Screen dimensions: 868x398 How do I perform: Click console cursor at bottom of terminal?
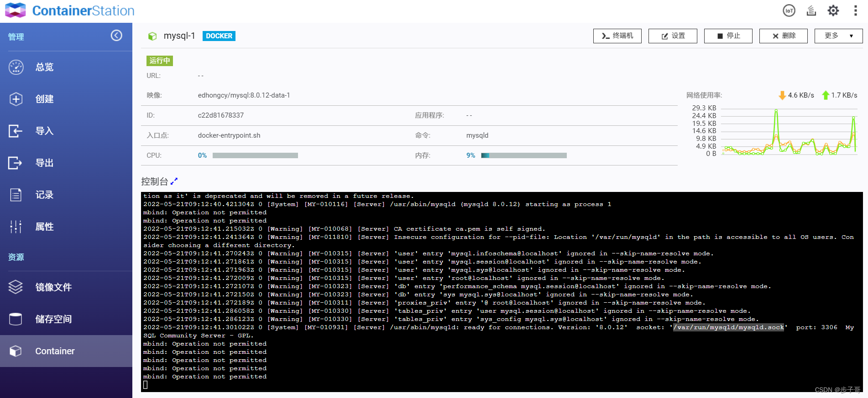[146, 385]
